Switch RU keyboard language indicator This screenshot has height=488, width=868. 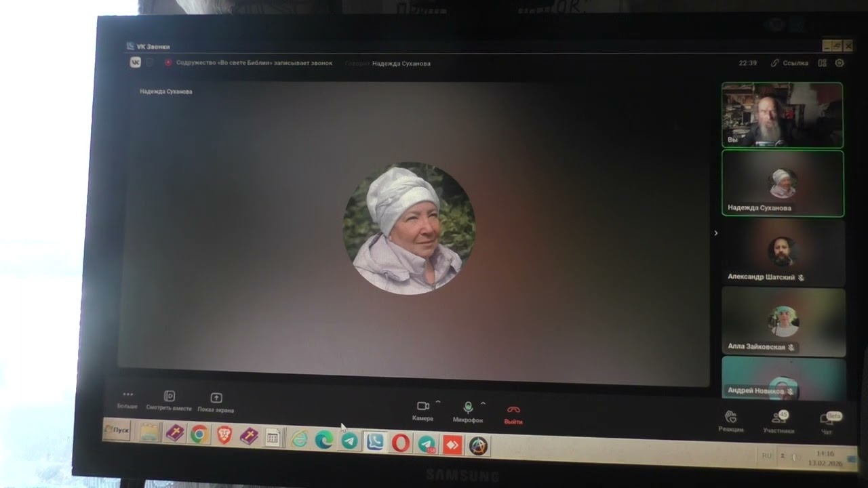tap(766, 456)
